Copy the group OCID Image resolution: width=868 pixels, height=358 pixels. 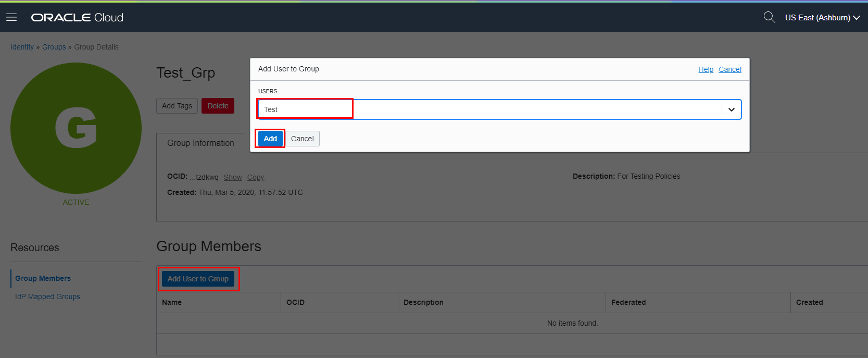click(x=256, y=177)
